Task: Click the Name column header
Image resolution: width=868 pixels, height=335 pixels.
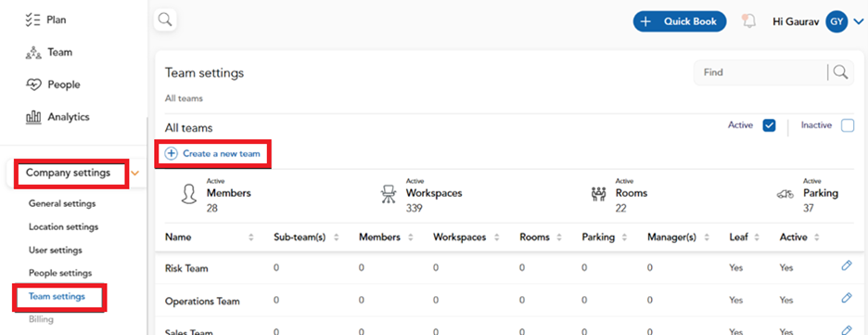Action: coord(178,237)
